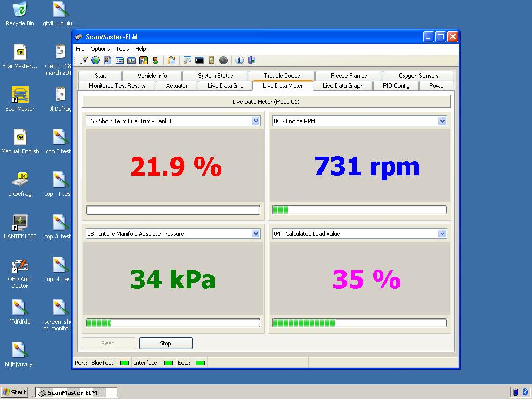Image resolution: width=532 pixels, height=399 pixels.
Task: Click the connect cable icon in toolbar
Action: [84, 60]
